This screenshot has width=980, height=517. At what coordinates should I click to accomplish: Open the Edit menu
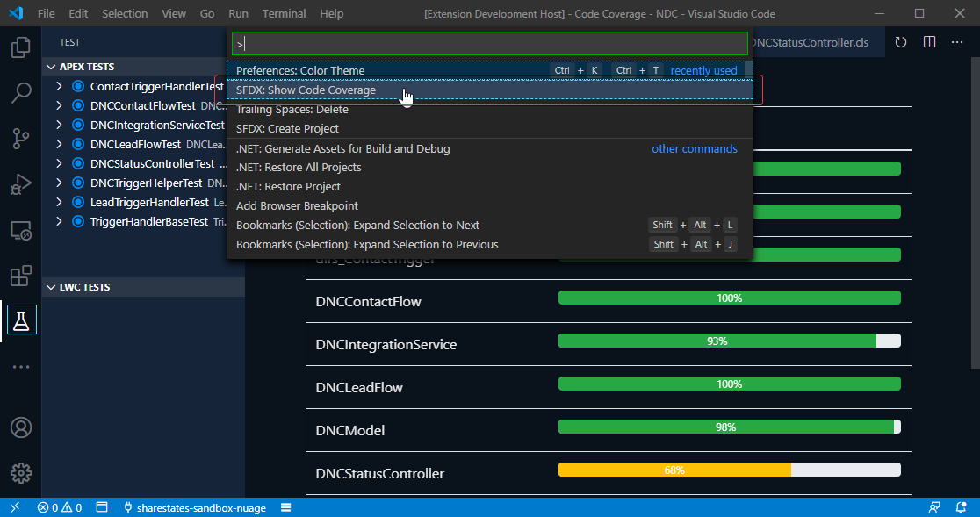[x=78, y=13]
